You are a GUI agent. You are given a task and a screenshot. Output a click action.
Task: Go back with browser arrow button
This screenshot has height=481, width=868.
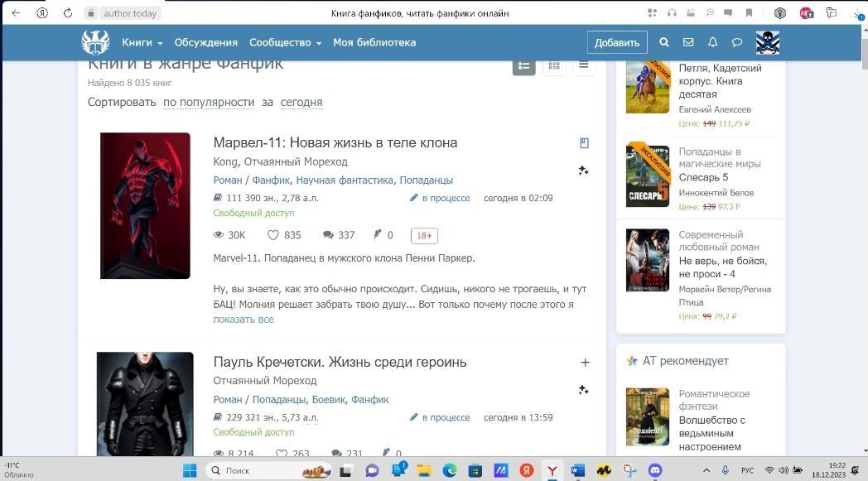(16, 12)
